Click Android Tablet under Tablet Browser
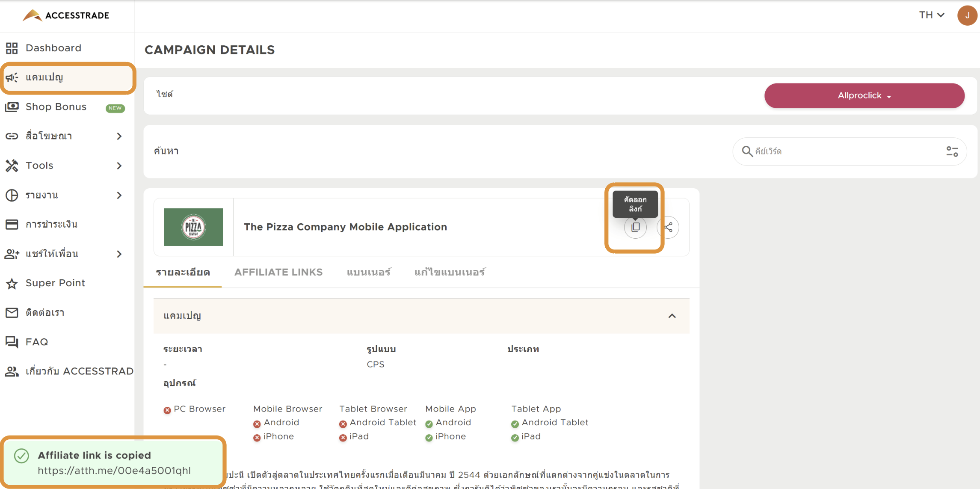 point(378,423)
